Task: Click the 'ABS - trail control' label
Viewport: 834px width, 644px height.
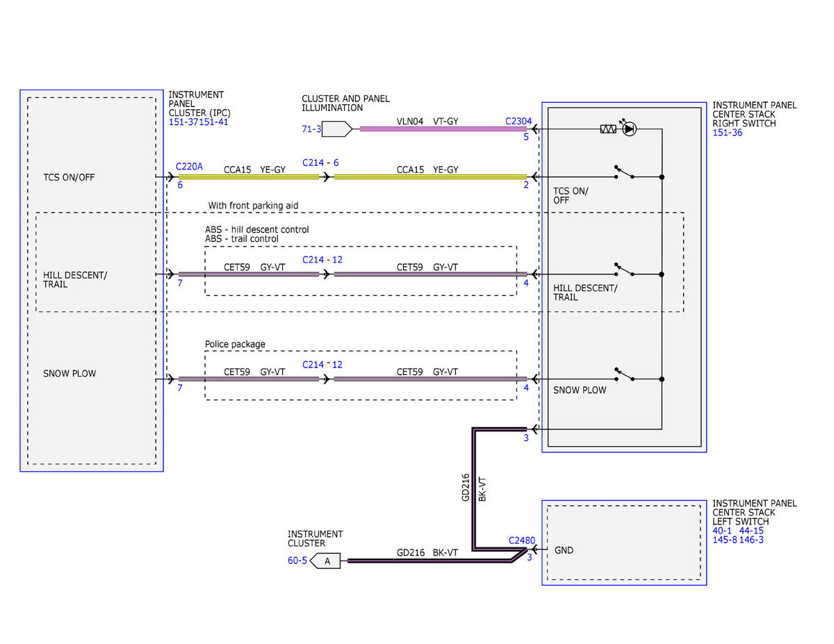Action: pyautogui.click(x=242, y=239)
